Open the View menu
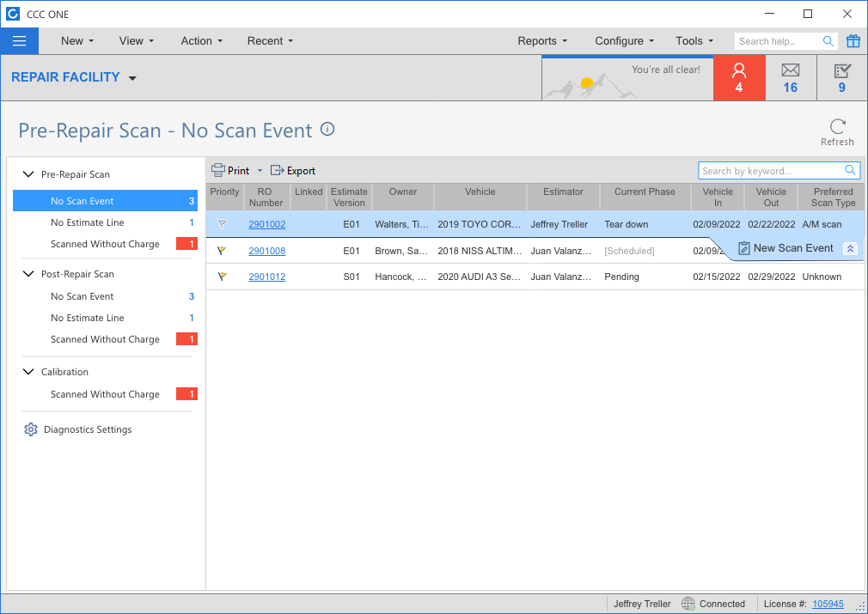The image size is (868, 614). pyautogui.click(x=136, y=41)
